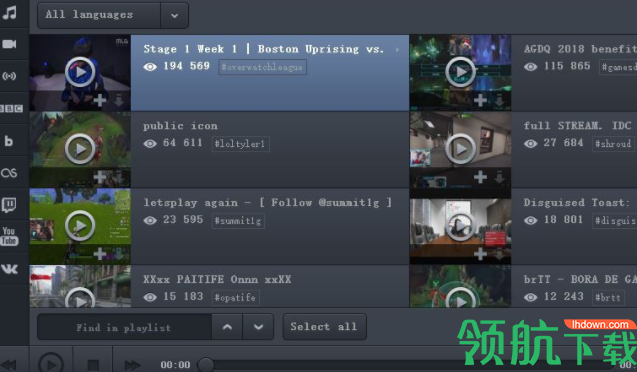Viewport: 637px width, 372px height.
Task: Click the #opatife tag
Action: pyautogui.click(x=235, y=297)
